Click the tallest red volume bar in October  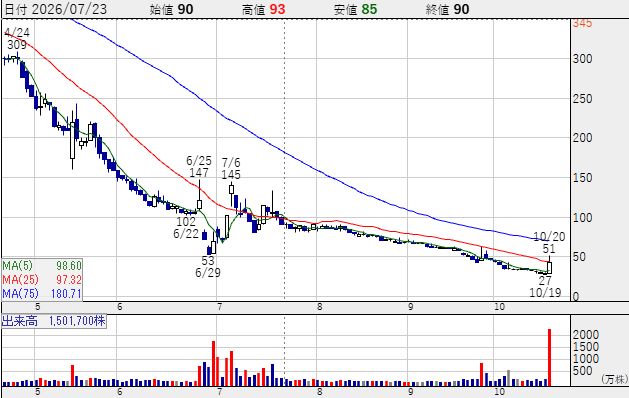tap(550, 357)
